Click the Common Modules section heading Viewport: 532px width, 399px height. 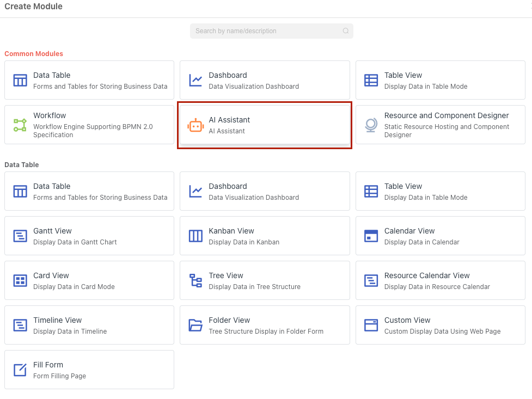point(34,54)
